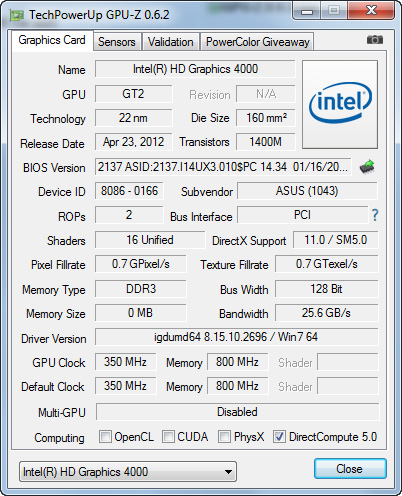This screenshot has width=402, height=496.
Task: Uncheck the DirectCompute 5.0 checkbox
Action: (279, 436)
